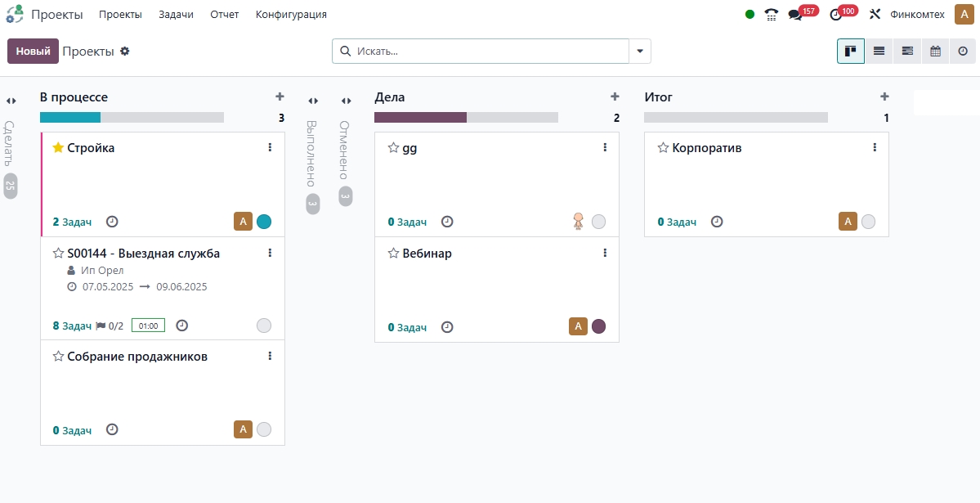980x503 pixels.
Task: Click the Новый button
Action: (33, 52)
